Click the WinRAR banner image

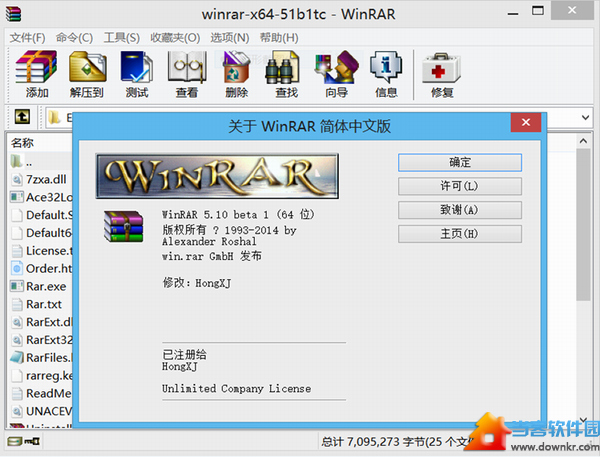tap(217, 176)
